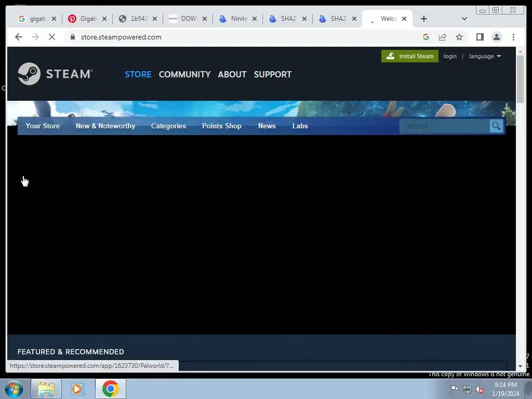532x399 pixels.
Task: Click the FEATURED & RECOMMENDED heading
Action: pos(71,352)
